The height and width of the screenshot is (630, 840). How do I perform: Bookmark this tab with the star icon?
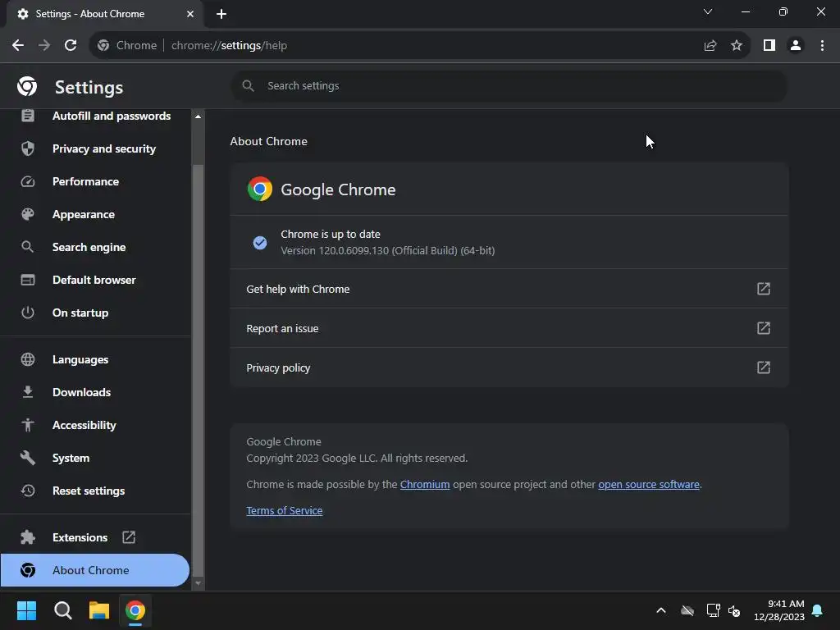coord(737,46)
